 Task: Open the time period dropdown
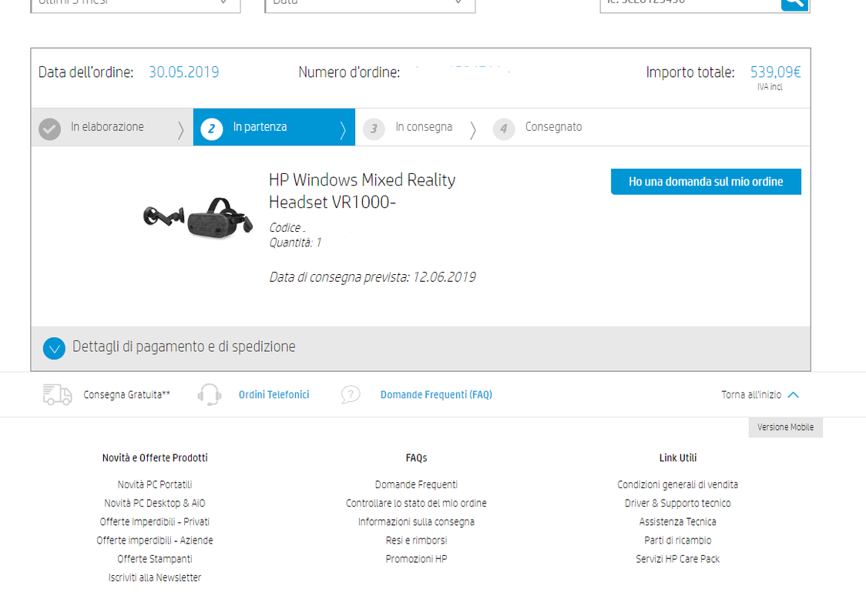click(x=136, y=5)
